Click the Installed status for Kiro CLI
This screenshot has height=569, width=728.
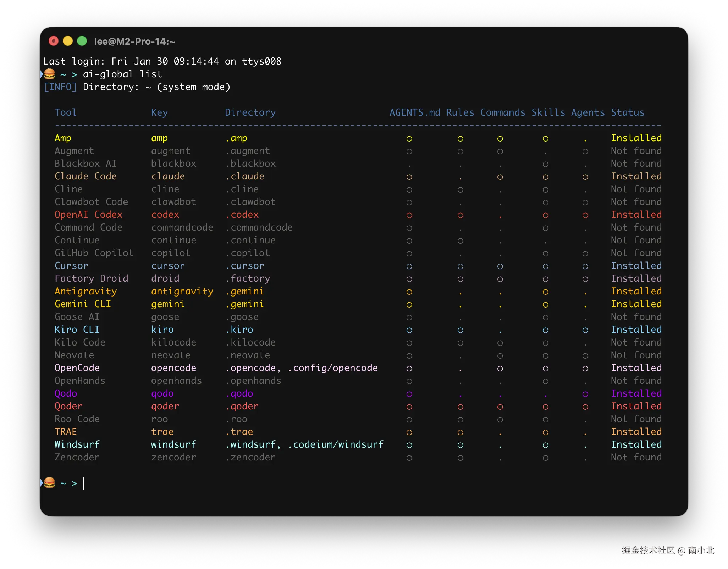636,330
